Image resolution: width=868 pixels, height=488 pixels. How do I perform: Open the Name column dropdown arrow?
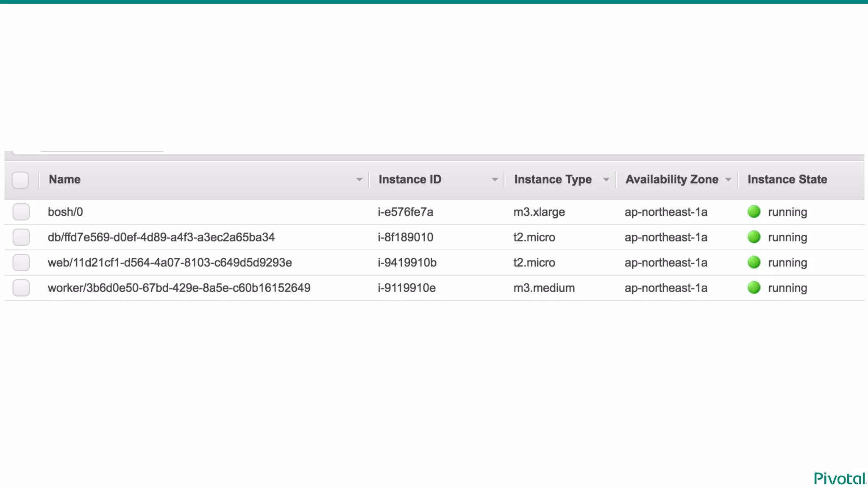[x=359, y=180]
